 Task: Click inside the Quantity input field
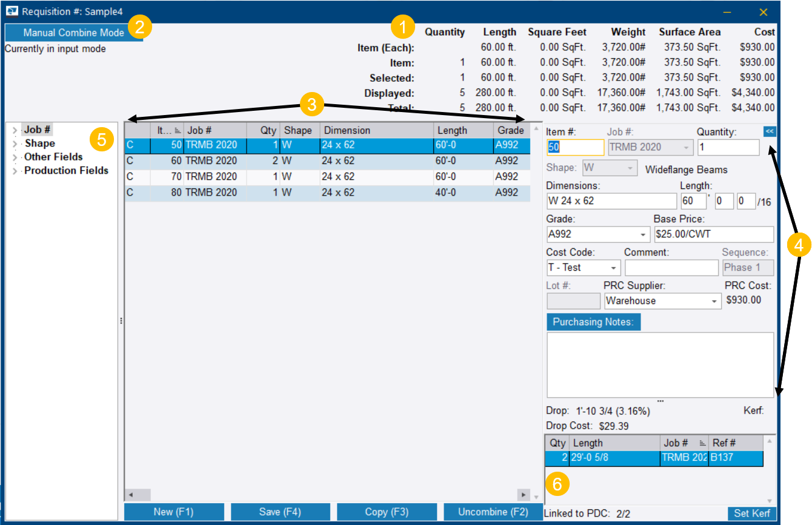click(728, 147)
